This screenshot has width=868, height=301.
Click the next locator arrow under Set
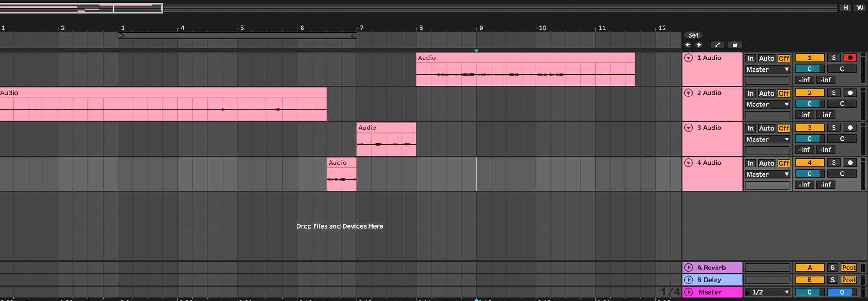click(x=698, y=45)
